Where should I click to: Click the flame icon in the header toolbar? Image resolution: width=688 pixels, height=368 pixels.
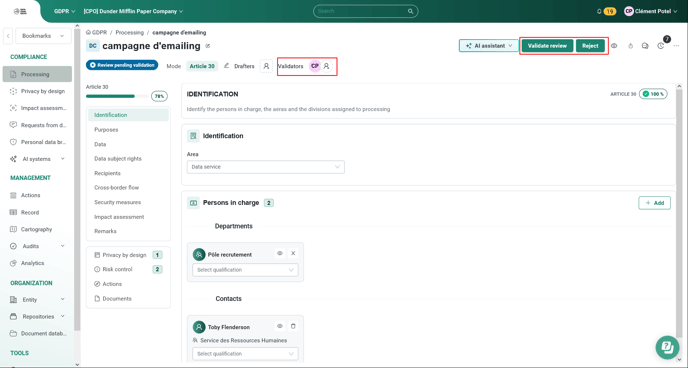[x=631, y=46]
